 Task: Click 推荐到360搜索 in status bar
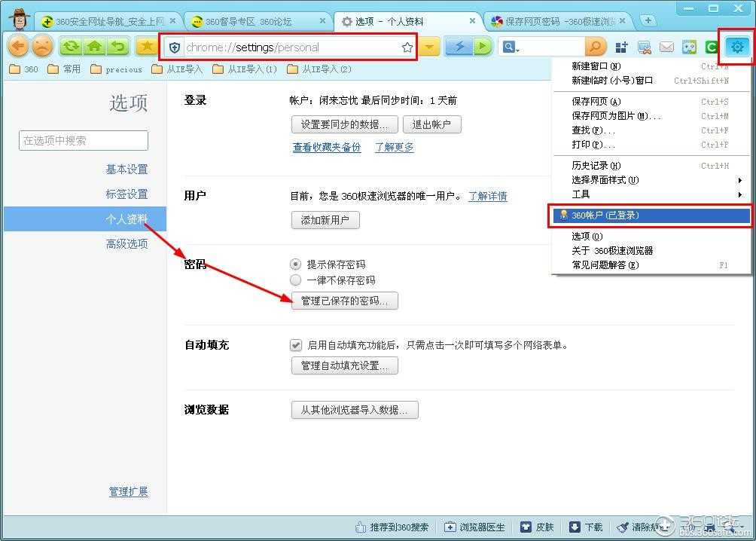[392, 527]
